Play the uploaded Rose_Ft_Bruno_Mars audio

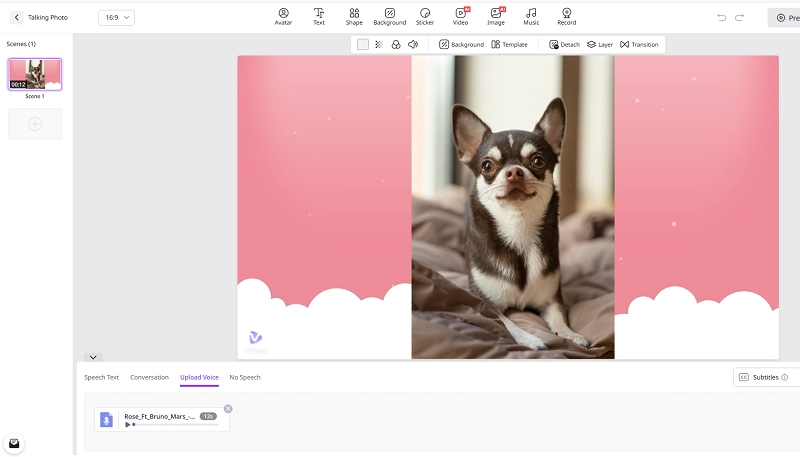127,425
